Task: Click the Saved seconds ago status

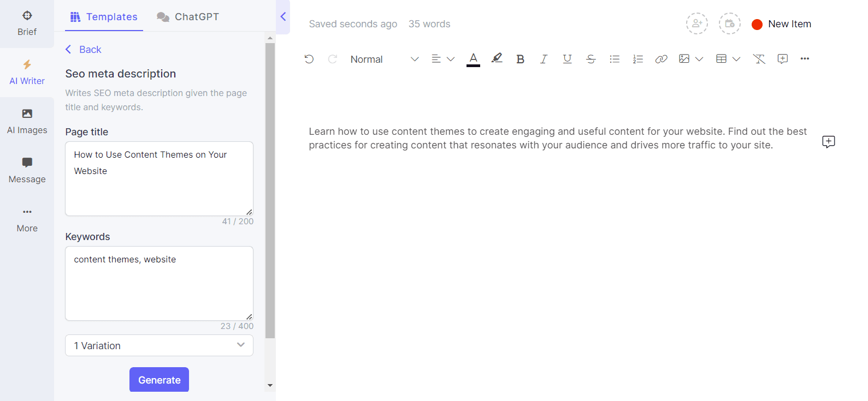Action: pos(353,24)
